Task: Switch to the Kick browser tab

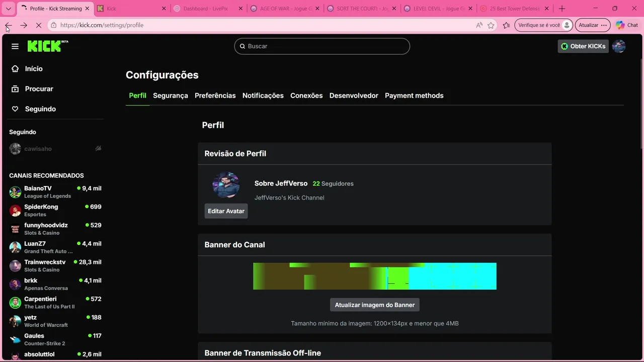Action: point(131,9)
